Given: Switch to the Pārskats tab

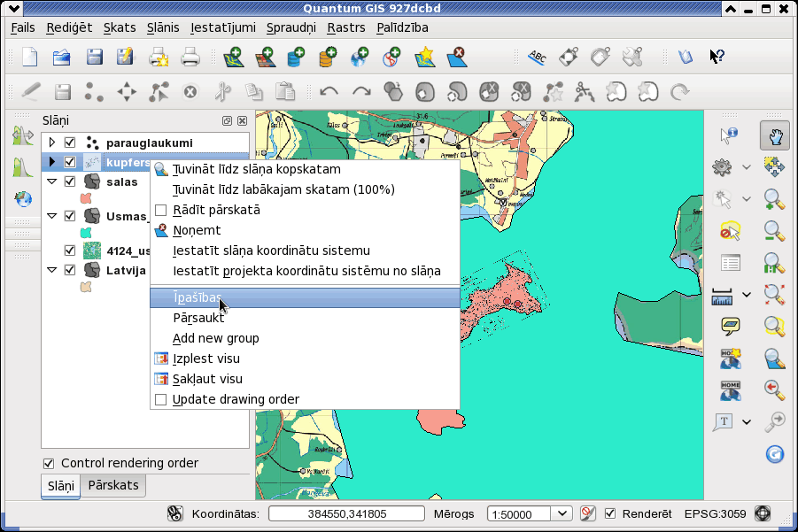Looking at the screenshot, I should (x=113, y=485).
